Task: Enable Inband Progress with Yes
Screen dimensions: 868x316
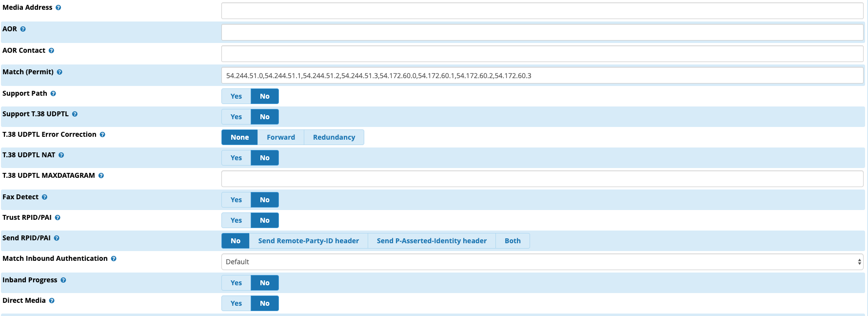Action: (236, 283)
